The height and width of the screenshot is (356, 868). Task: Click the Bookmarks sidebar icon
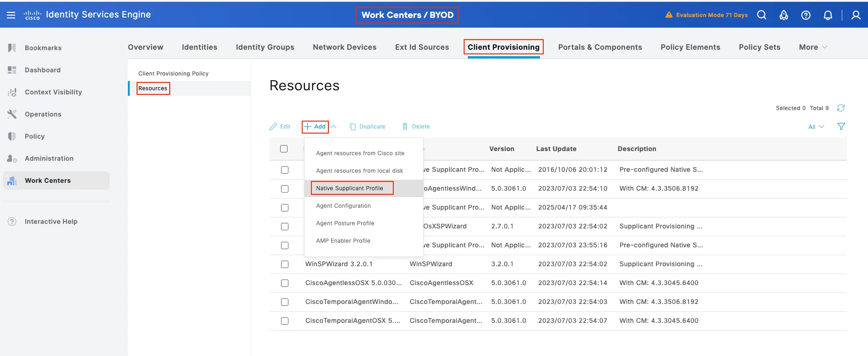(12, 48)
